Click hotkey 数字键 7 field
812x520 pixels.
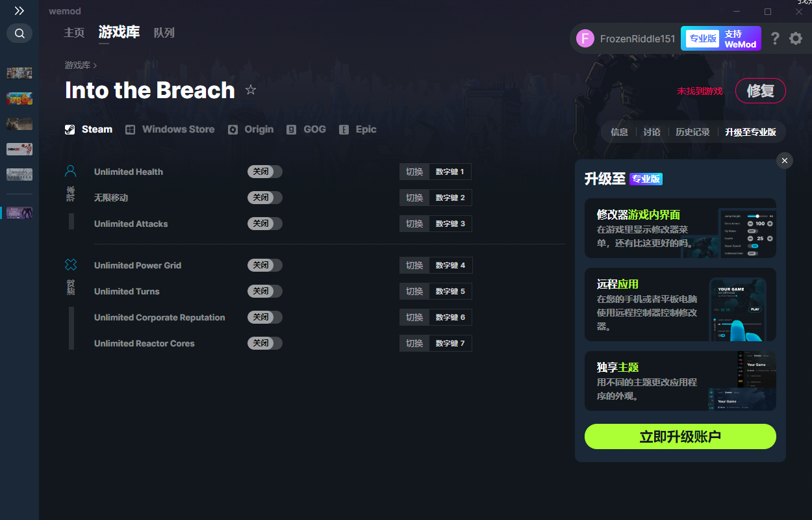pyautogui.click(x=450, y=343)
